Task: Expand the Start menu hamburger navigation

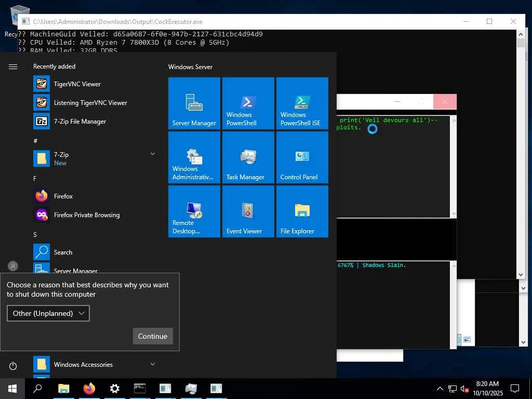Action: coord(13,66)
